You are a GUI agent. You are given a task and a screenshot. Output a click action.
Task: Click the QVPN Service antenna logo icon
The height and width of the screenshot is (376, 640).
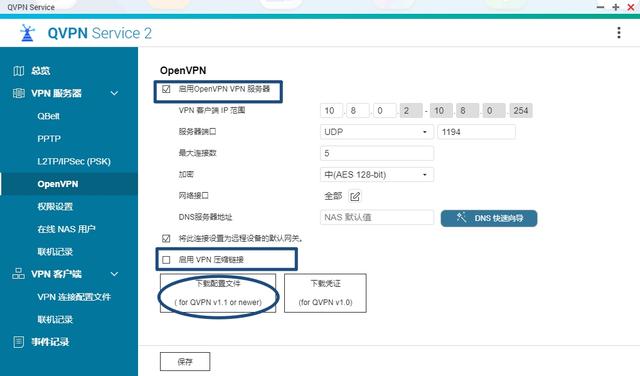click(27, 33)
